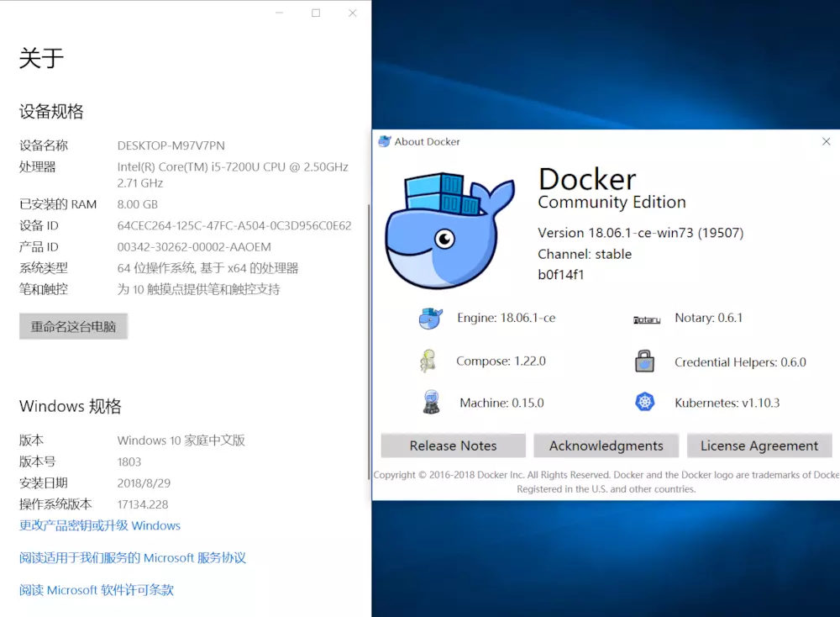The image size is (840, 617).
Task: Click the 关于 page heading
Action: [x=41, y=57]
